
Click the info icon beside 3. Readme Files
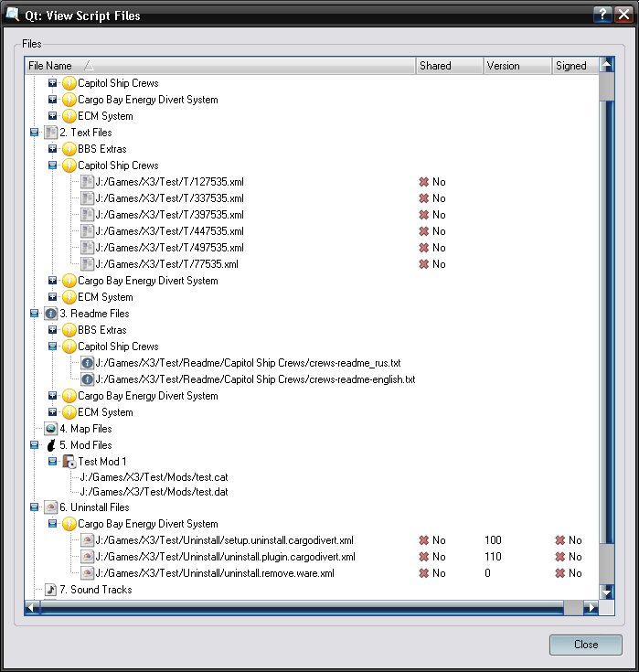pos(50,314)
